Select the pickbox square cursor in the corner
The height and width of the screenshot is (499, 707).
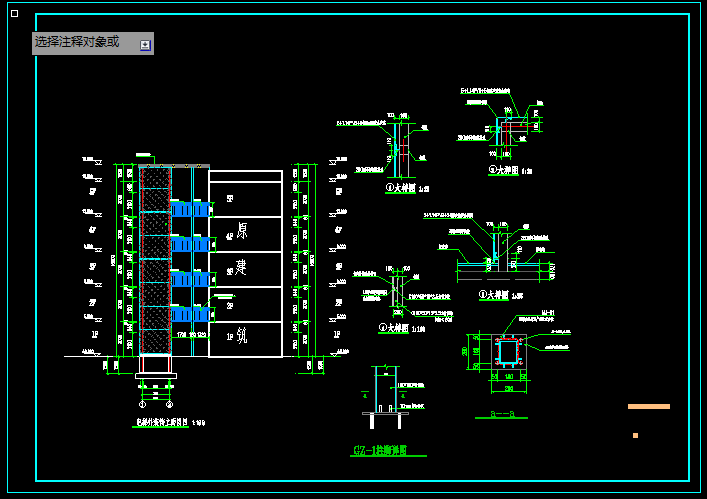[14, 14]
